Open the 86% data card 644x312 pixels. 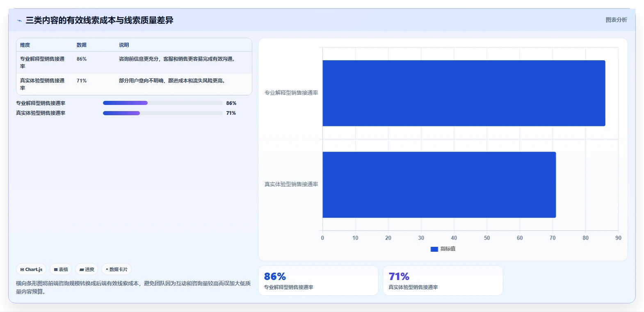(x=318, y=280)
